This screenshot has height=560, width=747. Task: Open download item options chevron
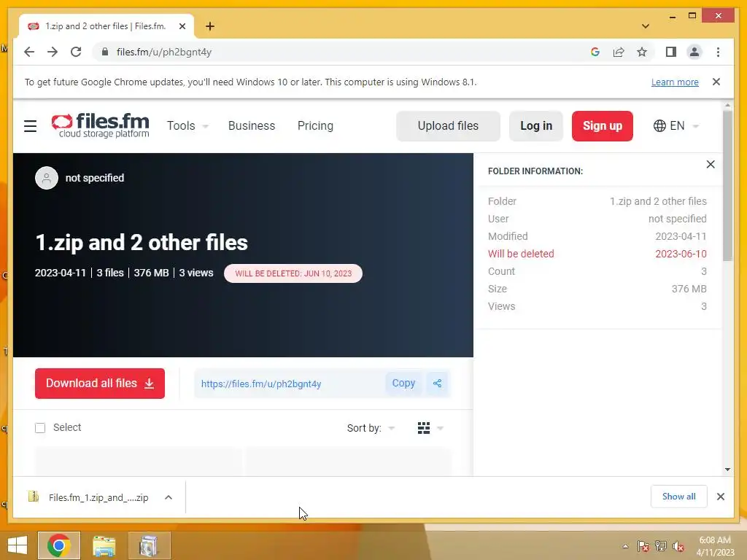(169, 497)
